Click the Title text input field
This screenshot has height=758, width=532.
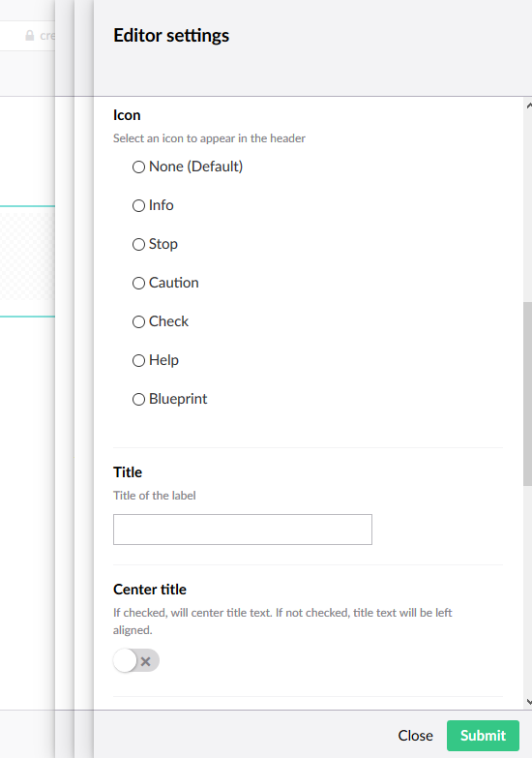[243, 530]
